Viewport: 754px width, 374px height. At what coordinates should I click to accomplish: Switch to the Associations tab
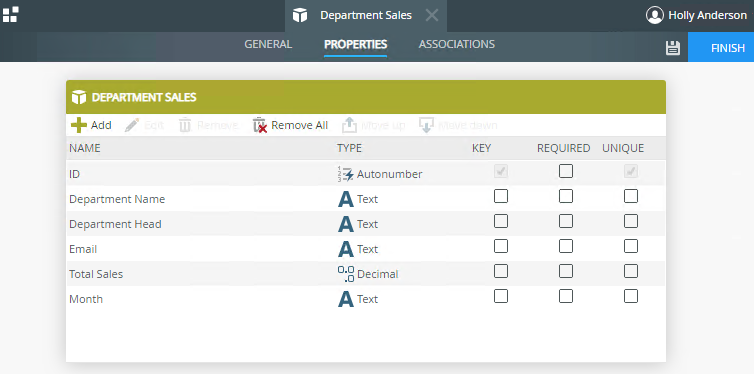coord(456,44)
